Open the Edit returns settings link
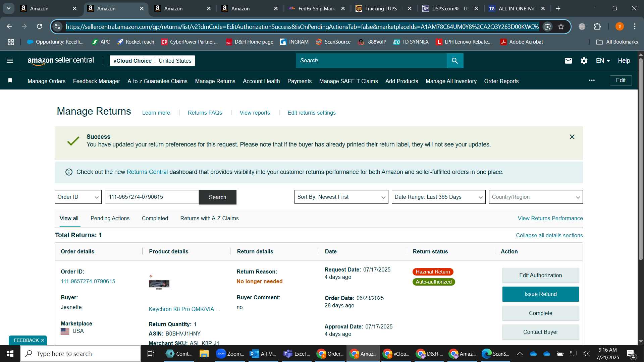Screen dimensions: 644x362 coord(312,113)
